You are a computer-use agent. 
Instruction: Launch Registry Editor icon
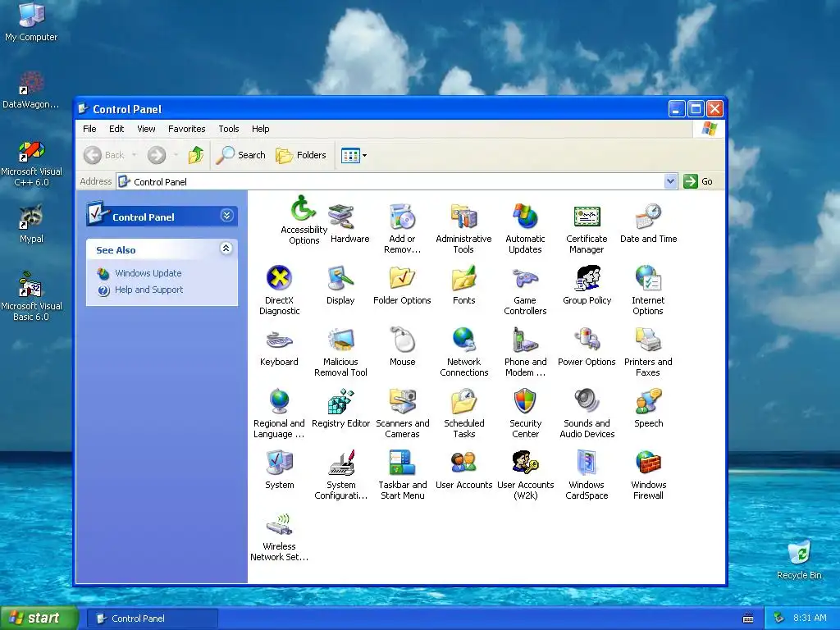point(340,409)
